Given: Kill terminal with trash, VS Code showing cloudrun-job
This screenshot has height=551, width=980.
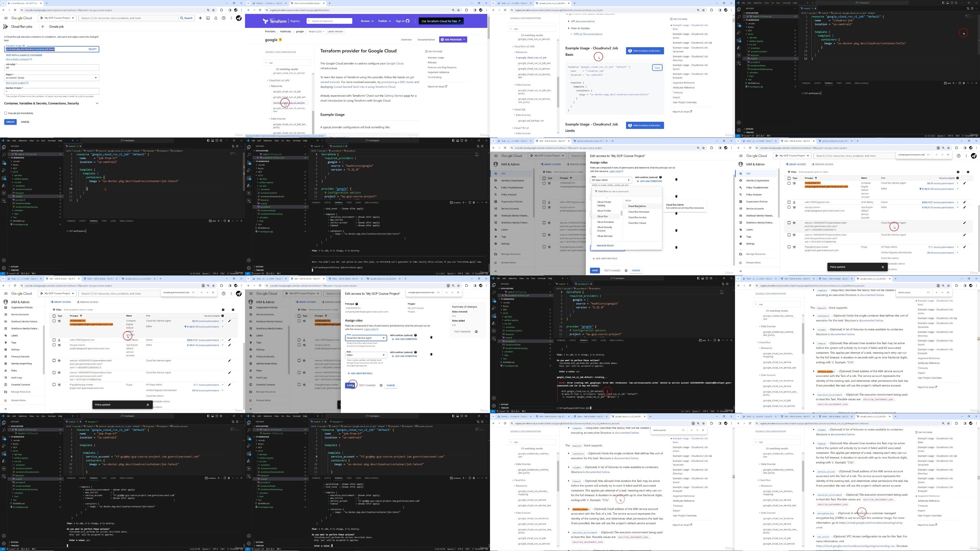Looking at the screenshot, I should click(x=964, y=83).
